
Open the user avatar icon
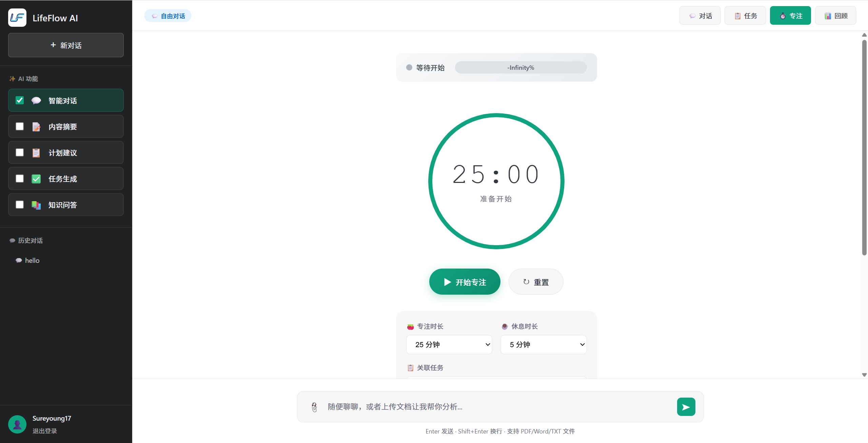coord(17,424)
